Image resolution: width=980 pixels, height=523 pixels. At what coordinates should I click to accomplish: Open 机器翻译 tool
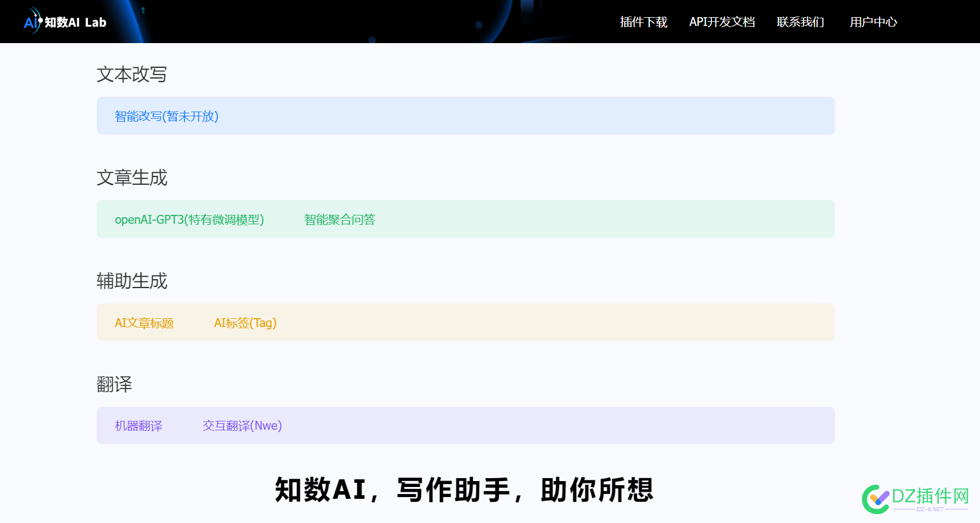click(x=138, y=426)
